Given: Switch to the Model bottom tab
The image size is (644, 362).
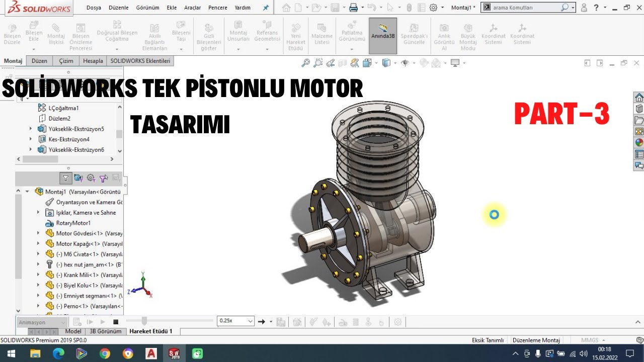Looking at the screenshot, I should coord(73,331).
